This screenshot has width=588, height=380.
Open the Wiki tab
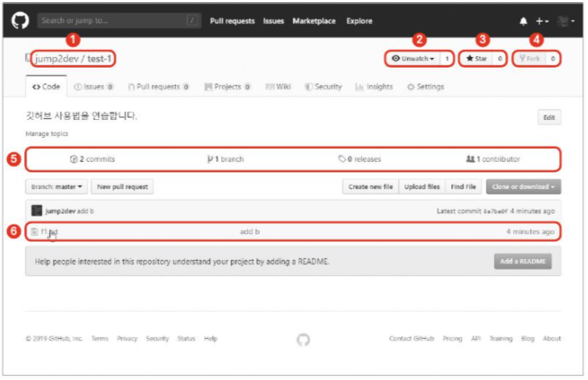coord(278,87)
